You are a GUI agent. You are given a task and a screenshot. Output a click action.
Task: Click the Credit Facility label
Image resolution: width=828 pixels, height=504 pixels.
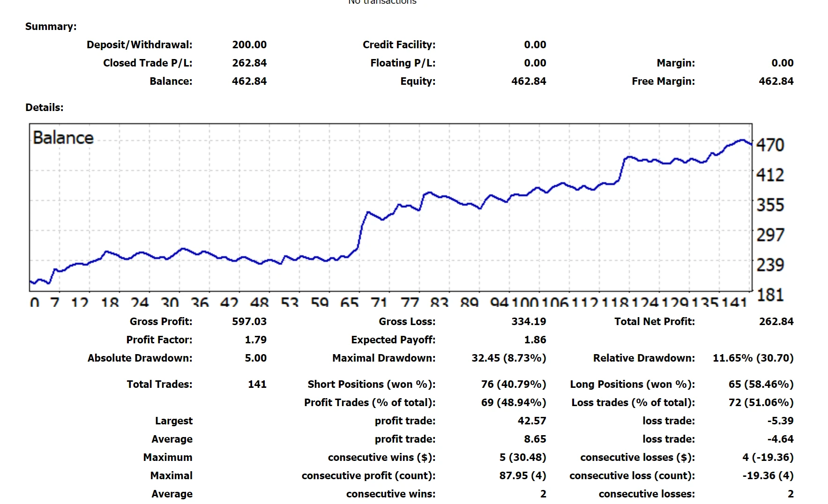399,45
